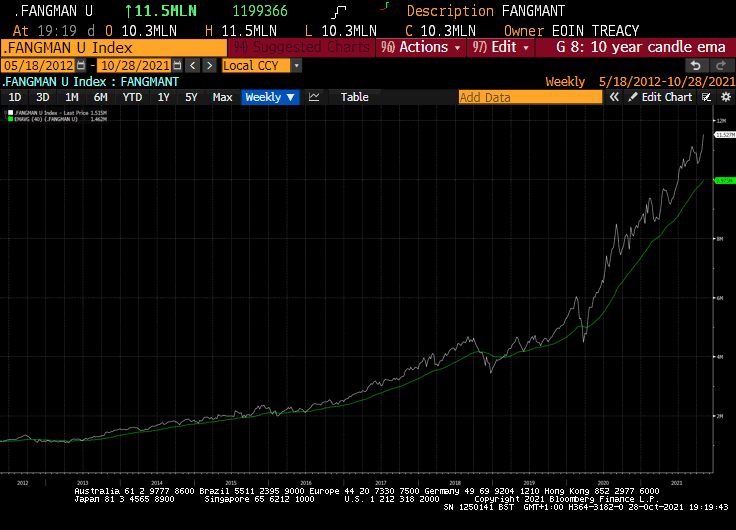
Task: Click the Weekly 5/18/2012-10/28/2021 range label
Action: [640, 82]
